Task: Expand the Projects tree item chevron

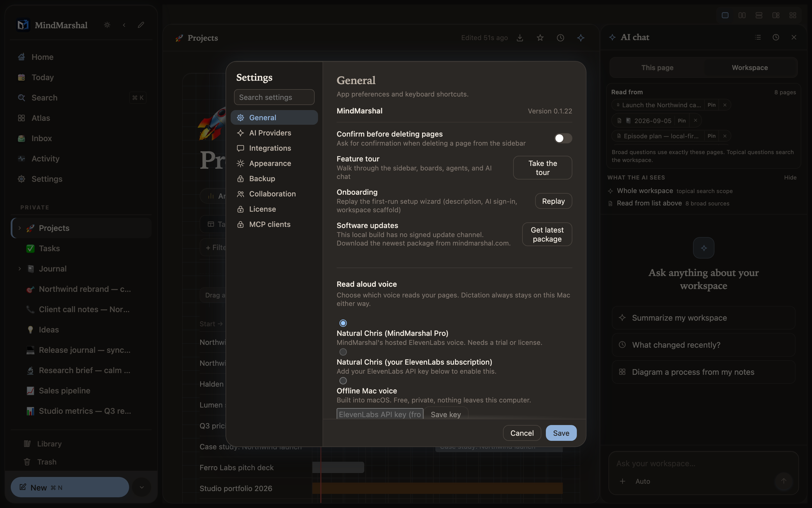Action: point(19,228)
